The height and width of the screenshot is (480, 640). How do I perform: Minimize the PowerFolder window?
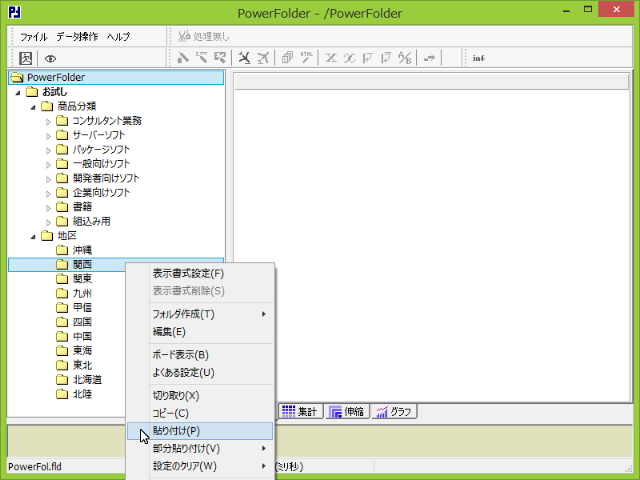[566, 11]
